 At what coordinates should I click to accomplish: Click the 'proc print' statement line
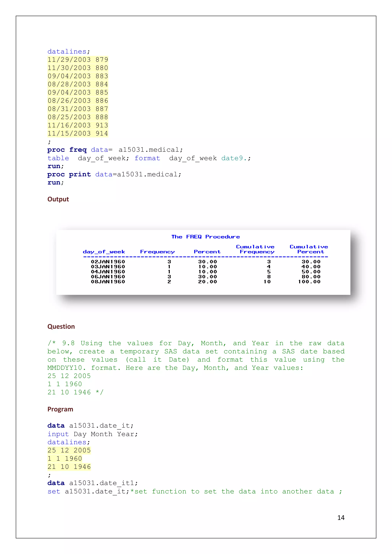coord(114,174)
